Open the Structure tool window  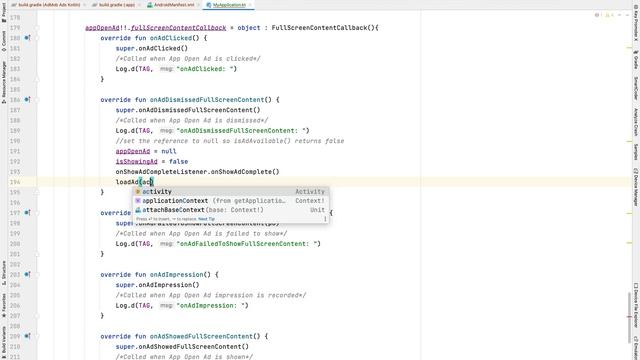click(x=4, y=273)
